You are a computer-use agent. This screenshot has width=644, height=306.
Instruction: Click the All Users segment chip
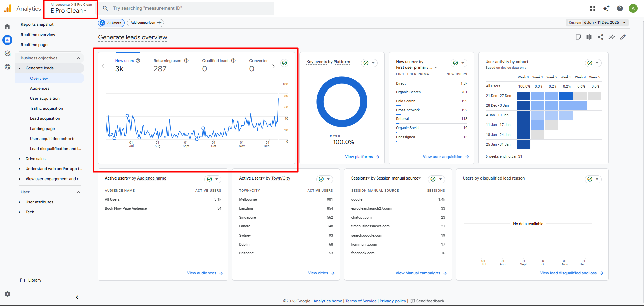click(x=111, y=23)
